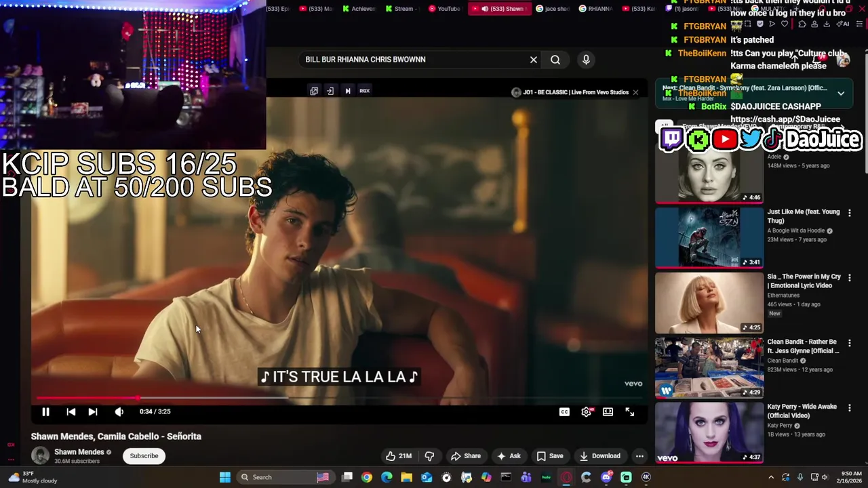Skip to next video in player
The height and width of the screenshot is (488, 868).
[93, 411]
